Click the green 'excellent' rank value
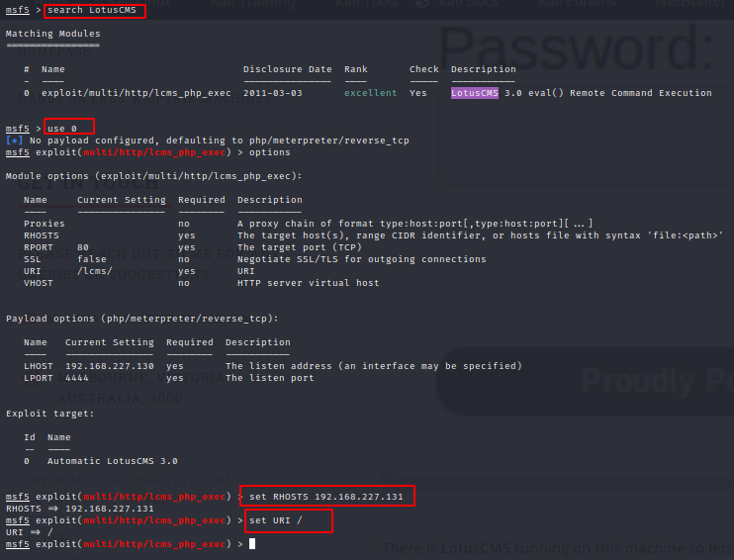 [x=370, y=93]
